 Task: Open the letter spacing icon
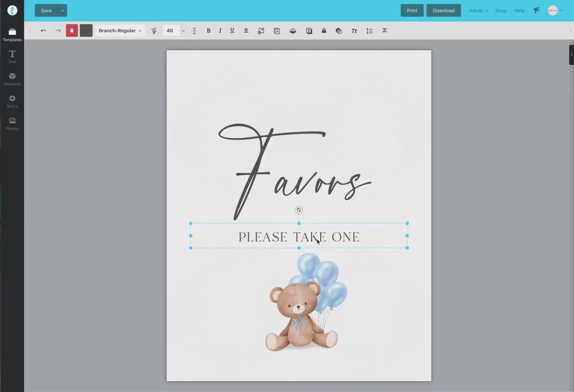click(x=384, y=30)
